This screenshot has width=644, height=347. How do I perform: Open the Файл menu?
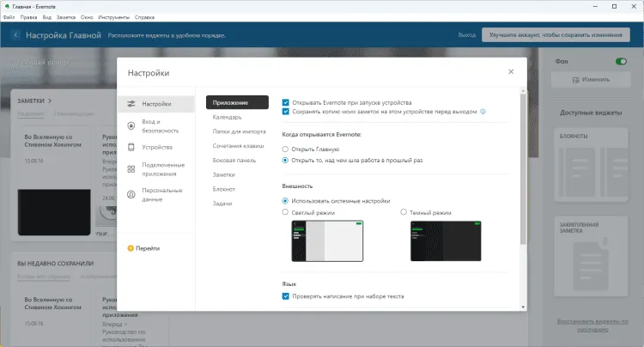click(x=9, y=17)
